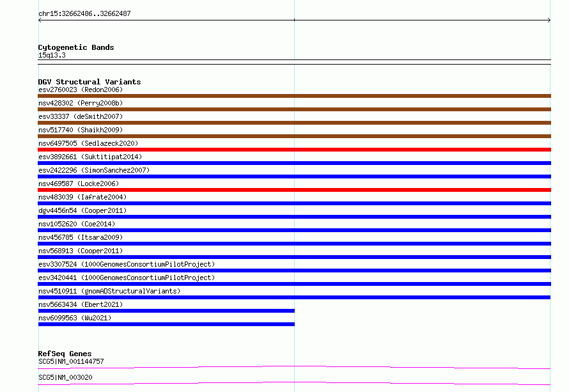The image size is (569, 392).
Task: Click nsv5663434 (Ebert2021) label
Action: pos(81,304)
